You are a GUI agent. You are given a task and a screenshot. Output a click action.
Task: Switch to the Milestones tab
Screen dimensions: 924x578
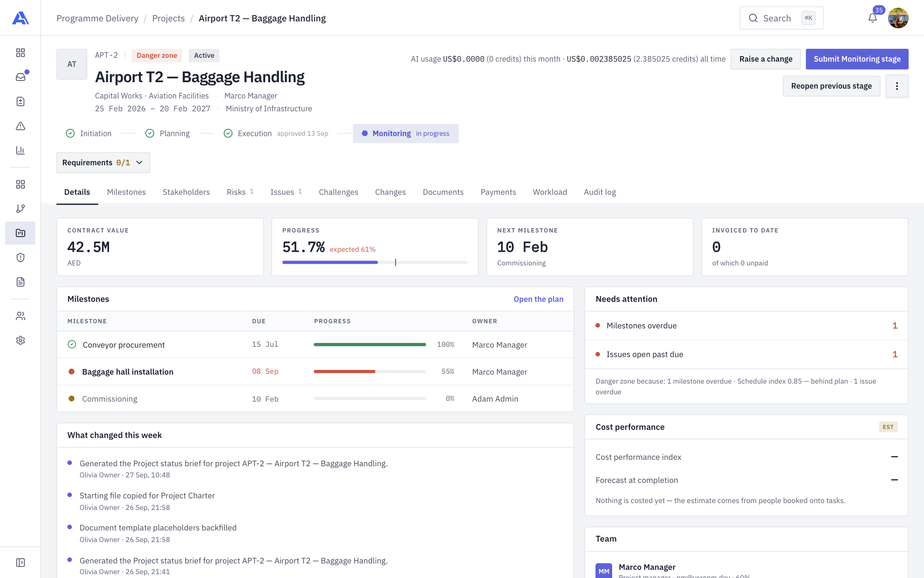pos(126,192)
